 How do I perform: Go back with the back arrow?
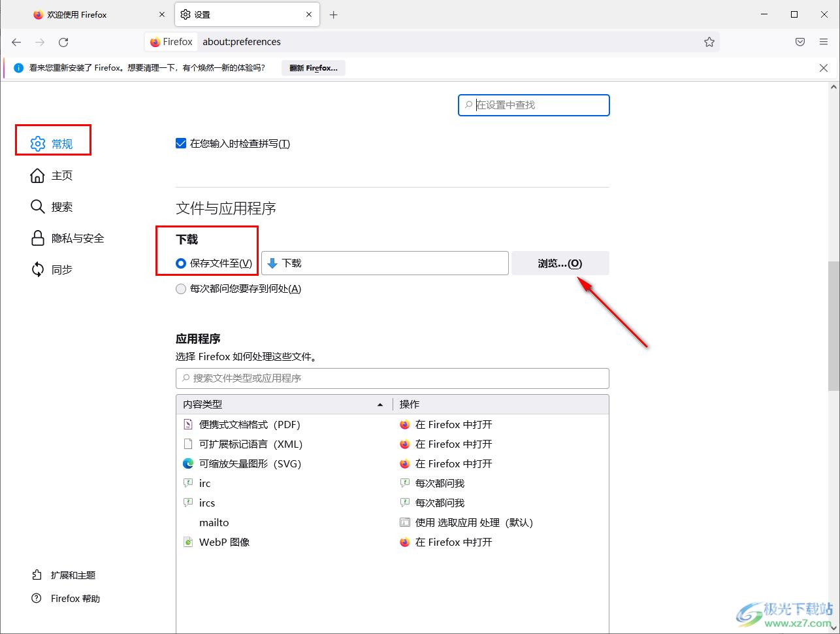pos(16,42)
